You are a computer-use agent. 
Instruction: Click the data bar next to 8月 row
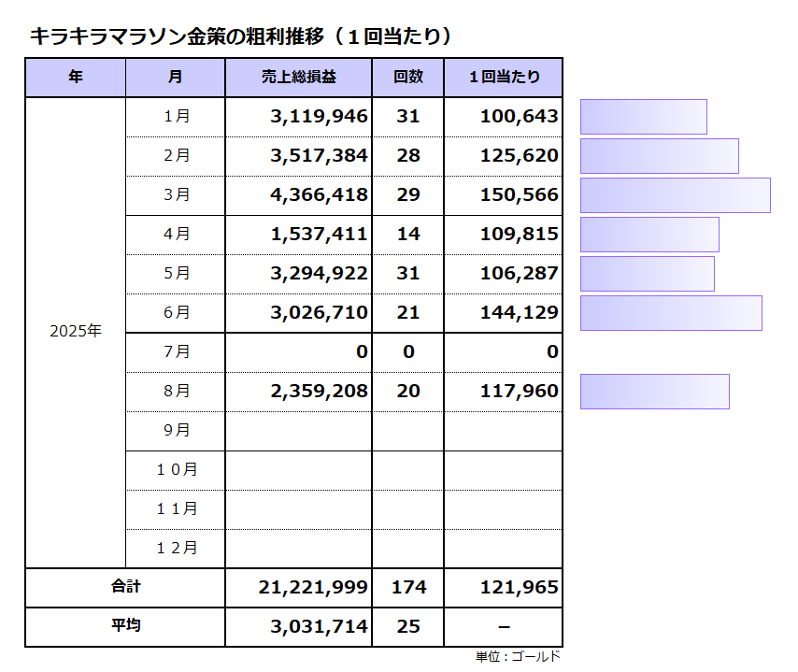coord(654,392)
